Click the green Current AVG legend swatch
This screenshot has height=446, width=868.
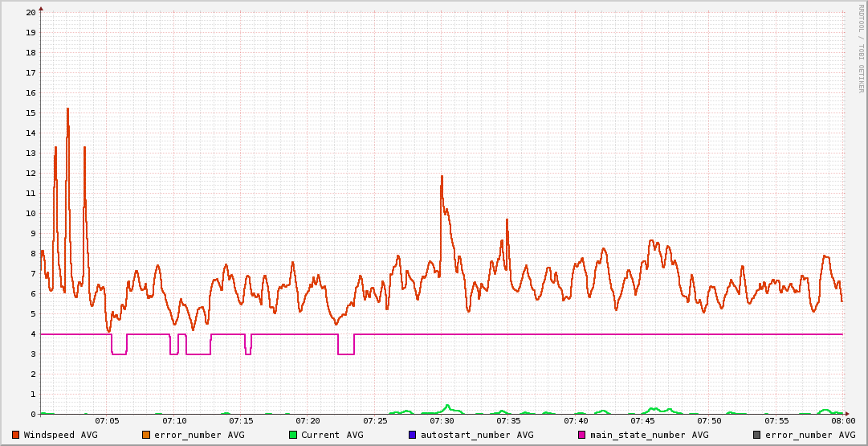point(293,435)
